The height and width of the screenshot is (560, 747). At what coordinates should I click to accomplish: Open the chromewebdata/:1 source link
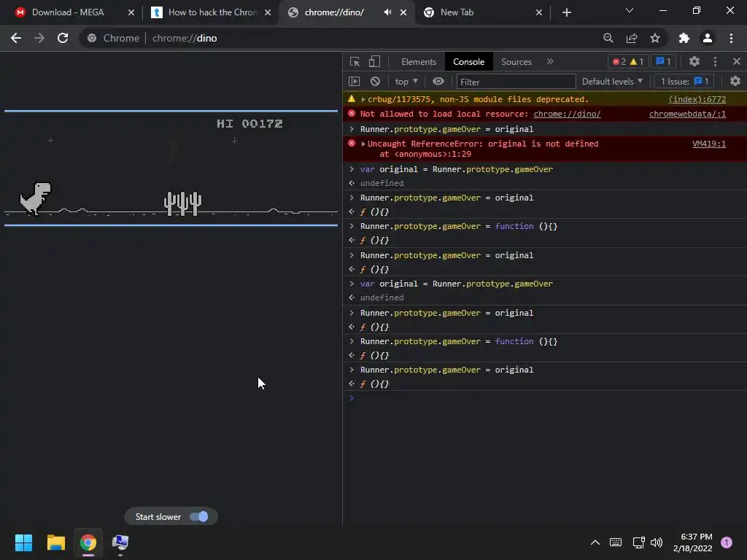coord(687,114)
